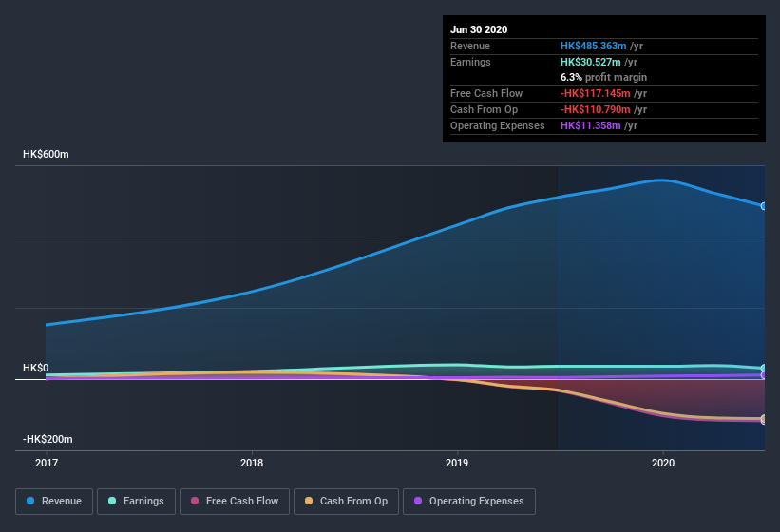Click the HK$0 axis label
Screen dimensions: 780x532
(36, 368)
